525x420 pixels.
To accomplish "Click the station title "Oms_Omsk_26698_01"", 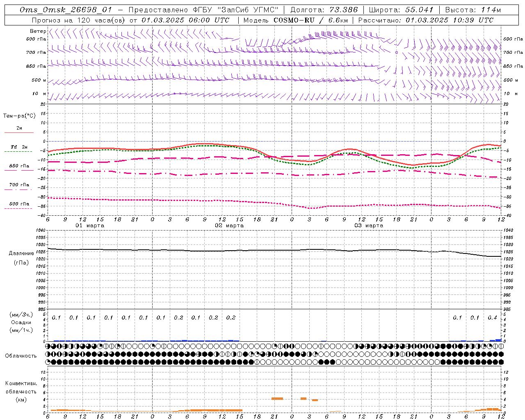I will (66, 10).
